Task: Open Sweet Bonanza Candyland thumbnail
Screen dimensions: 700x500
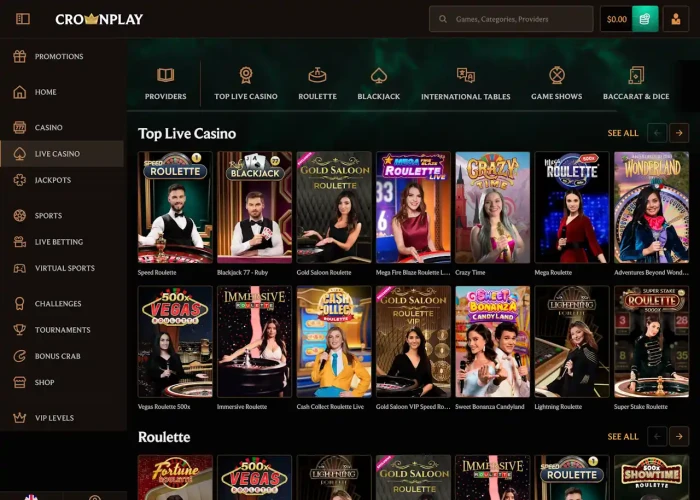Action: pyautogui.click(x=492, y=342)
